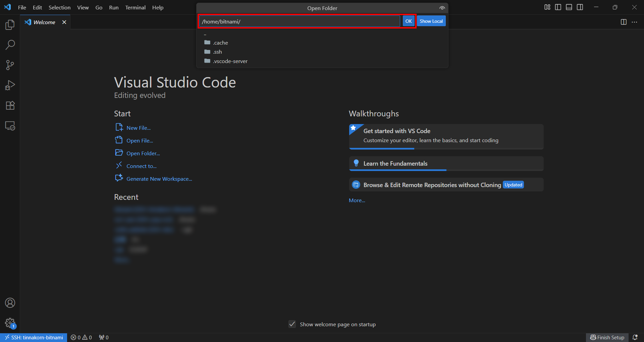Toggle Show welcome page on startup checkbox

pos(292,324)
